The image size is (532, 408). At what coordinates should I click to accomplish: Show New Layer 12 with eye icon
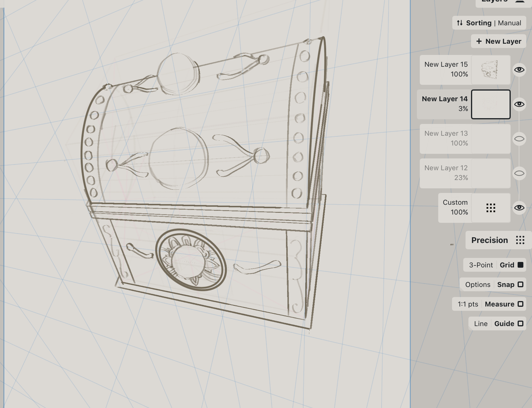[519, 173]
